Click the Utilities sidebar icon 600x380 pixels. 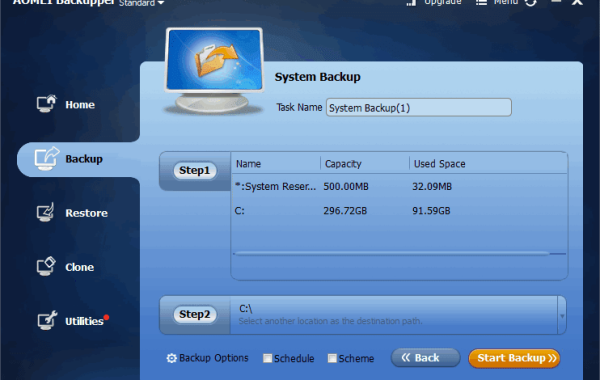[47, 320]
